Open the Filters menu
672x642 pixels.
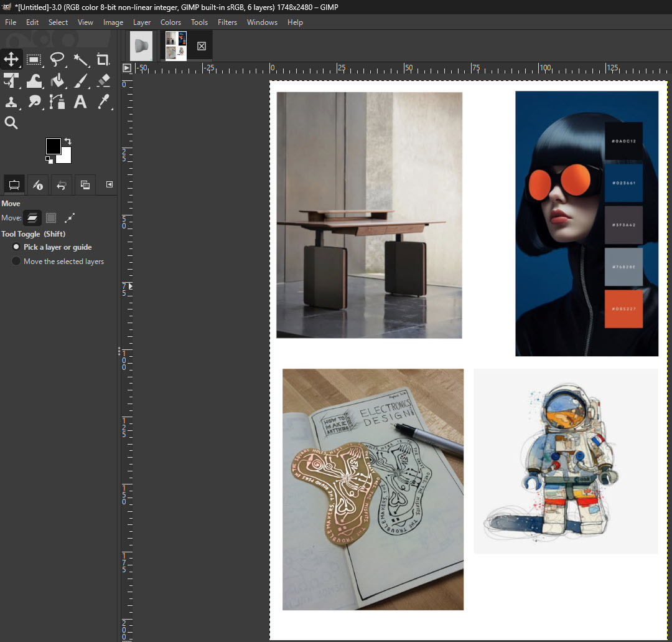click(x=227, y=22)
